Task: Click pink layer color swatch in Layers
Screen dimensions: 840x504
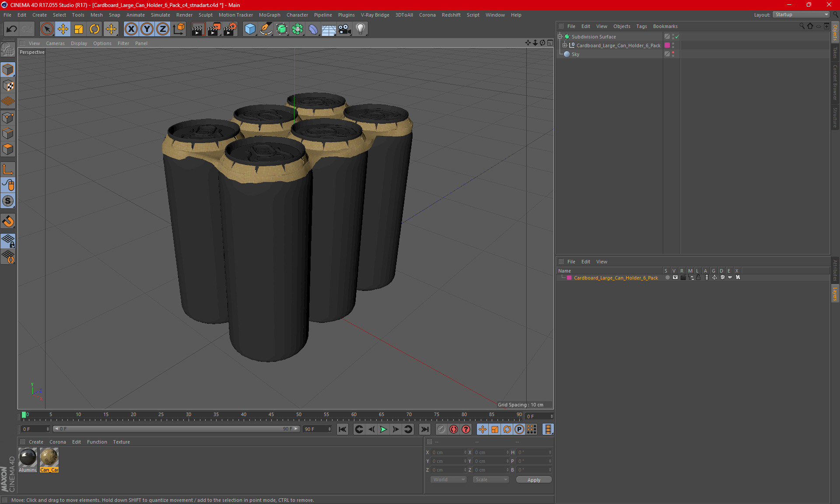Action: 569,278
